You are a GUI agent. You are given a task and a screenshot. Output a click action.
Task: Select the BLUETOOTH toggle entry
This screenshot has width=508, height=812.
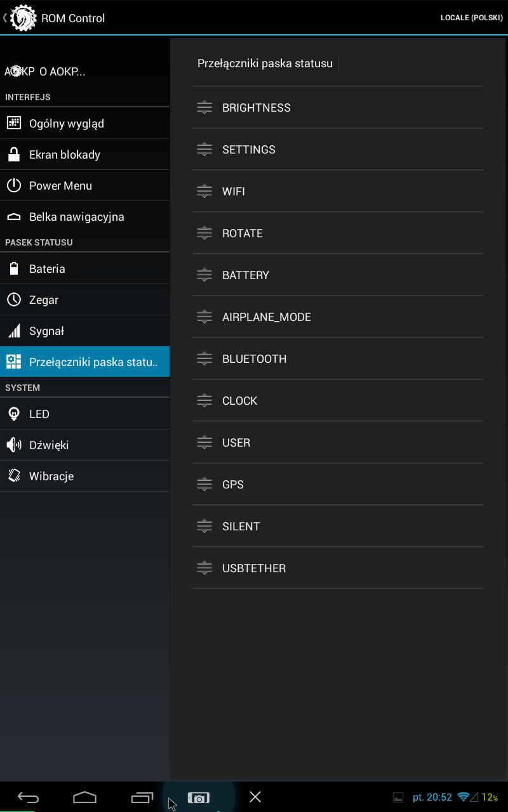(338, 358)
